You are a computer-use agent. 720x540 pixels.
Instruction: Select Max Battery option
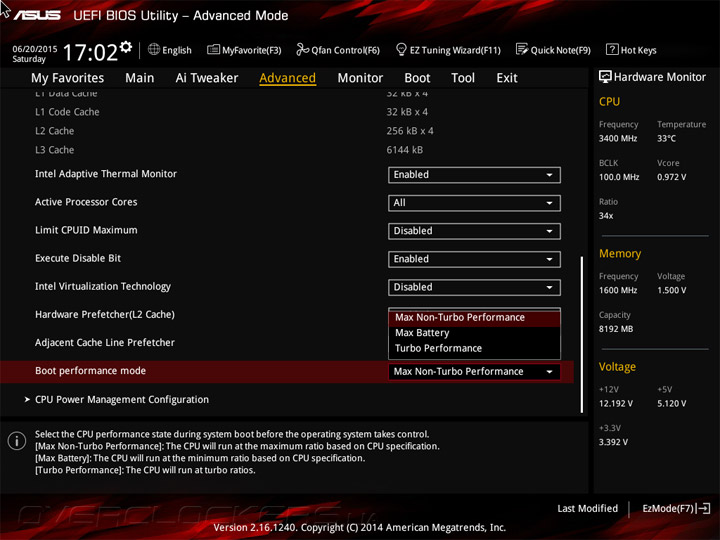474,333
